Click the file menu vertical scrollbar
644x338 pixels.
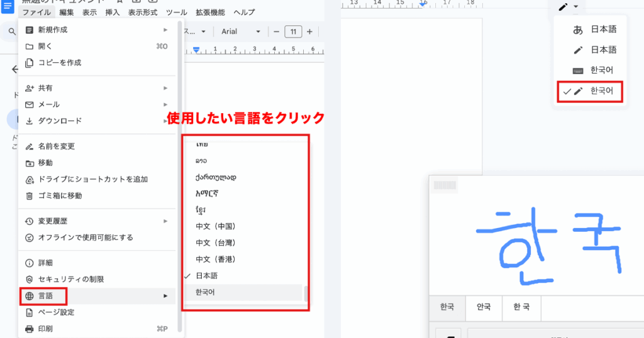179,177
